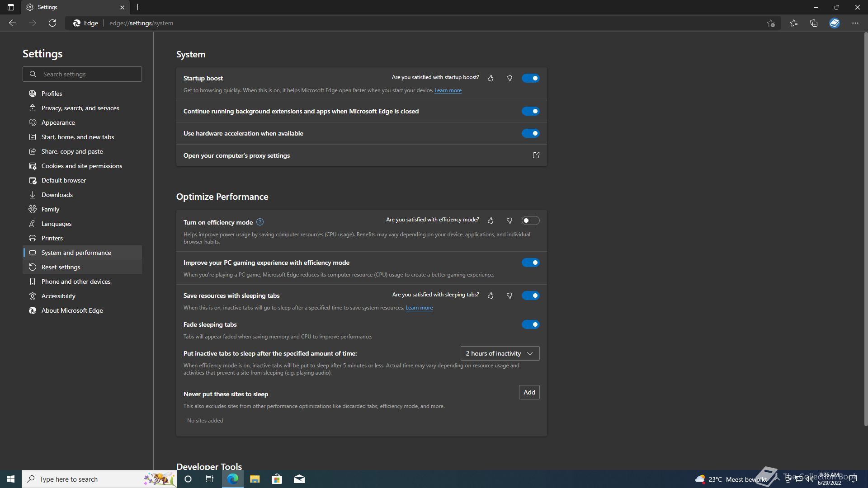Viewport: 868px width, 488px height.
Task: Click the profile avatar icon
Action: [x=835, y=23]
